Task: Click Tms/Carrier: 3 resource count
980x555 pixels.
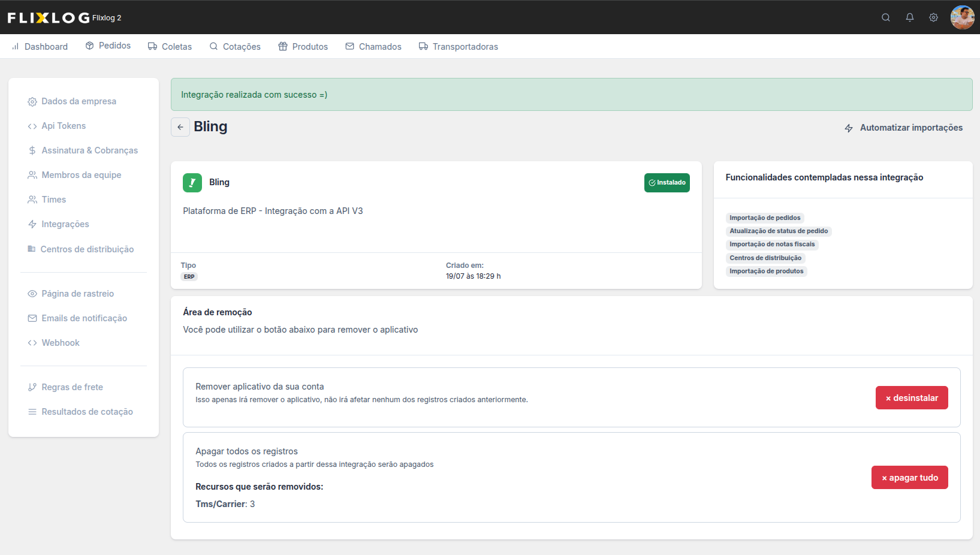Action: click(225, 504)
